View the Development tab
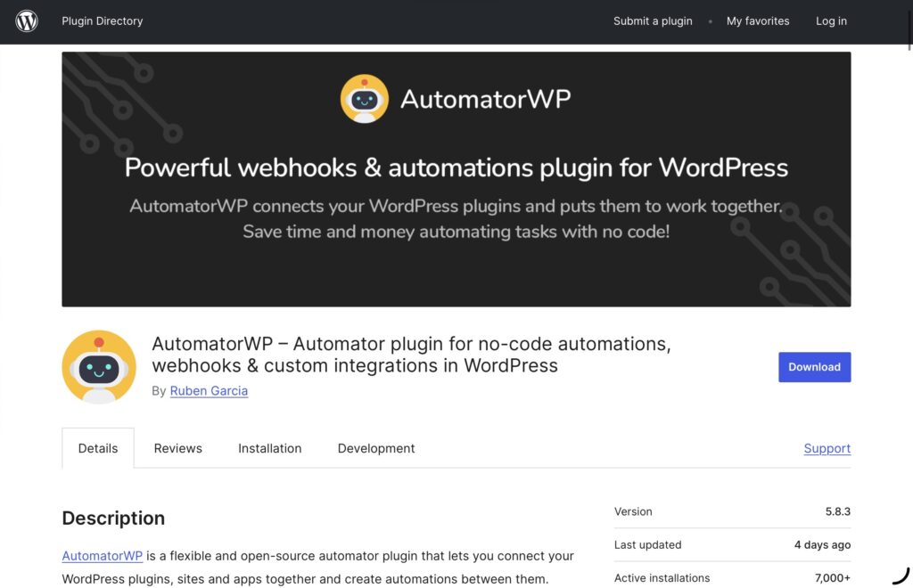The image size is (913, 588). (376, 448)
